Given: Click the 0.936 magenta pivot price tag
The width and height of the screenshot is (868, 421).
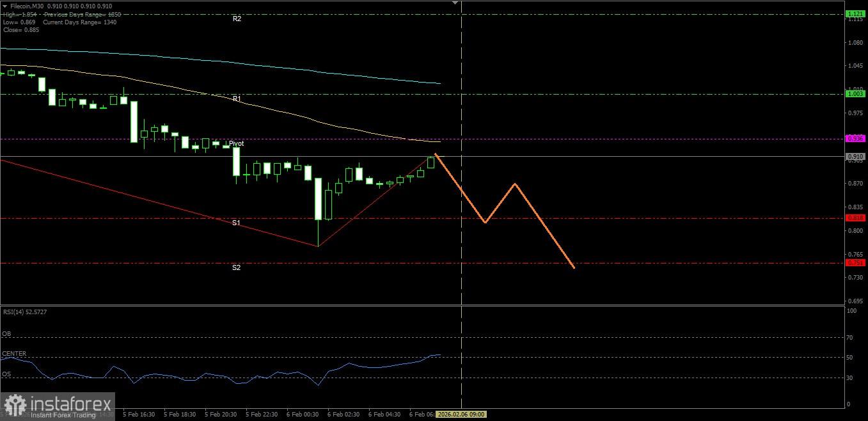Looking at the screenshot, I should click(855, 138).
